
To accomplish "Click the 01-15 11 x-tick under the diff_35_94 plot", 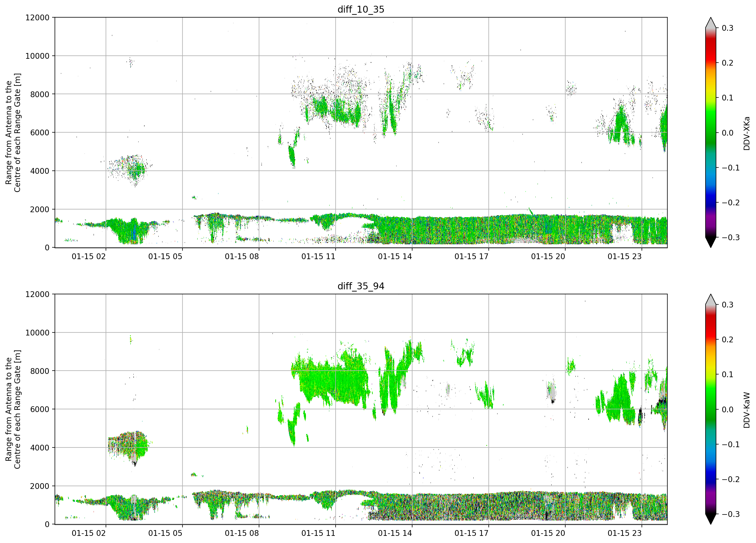I will (x=318, y=533).
